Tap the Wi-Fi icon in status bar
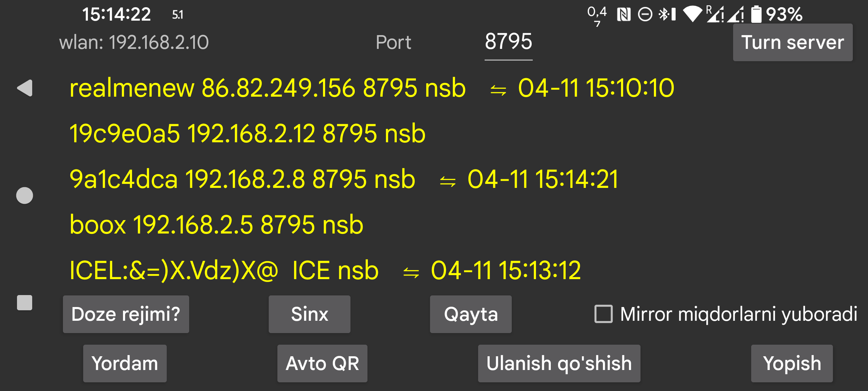 692,14
